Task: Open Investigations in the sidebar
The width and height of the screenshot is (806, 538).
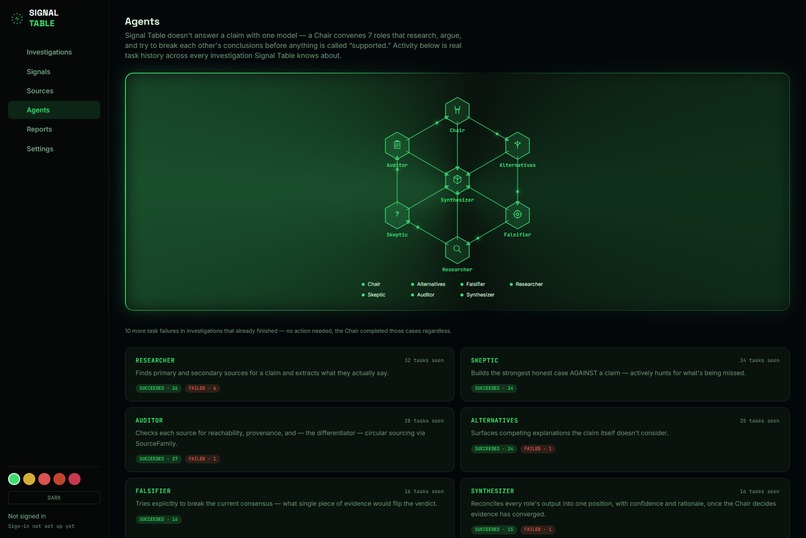Action: (x=54, y=52)
